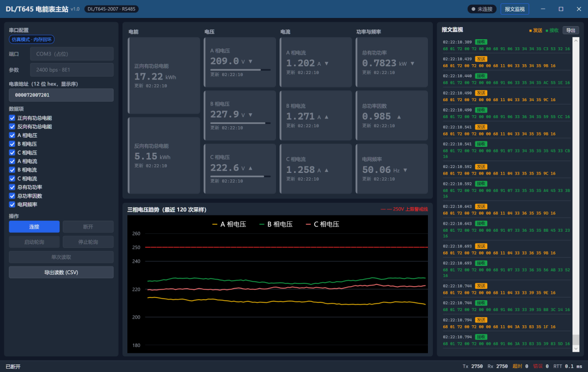
Task: Toggle the red C 相电压 chart legend
Action: point(322,225)
